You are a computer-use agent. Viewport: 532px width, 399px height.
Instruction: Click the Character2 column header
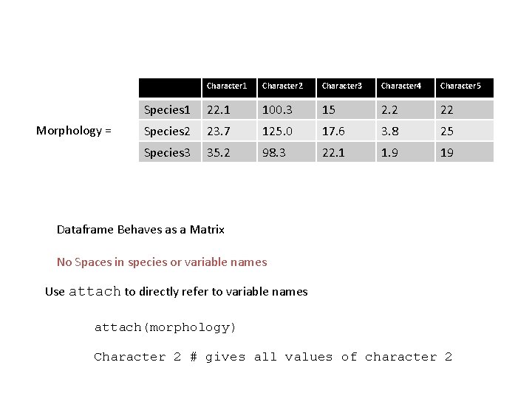[x=282, y=86]
